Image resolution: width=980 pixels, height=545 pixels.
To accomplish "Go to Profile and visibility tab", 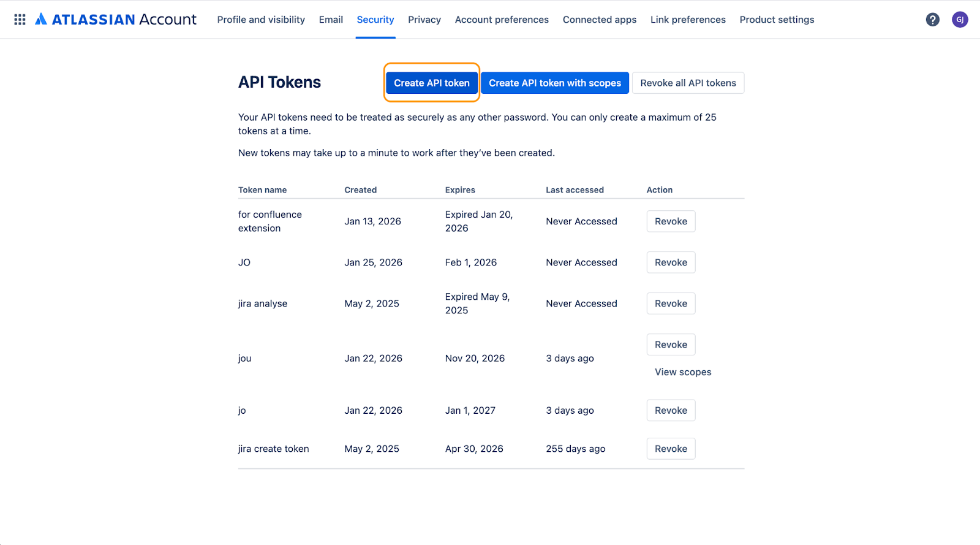I will 261,20.
